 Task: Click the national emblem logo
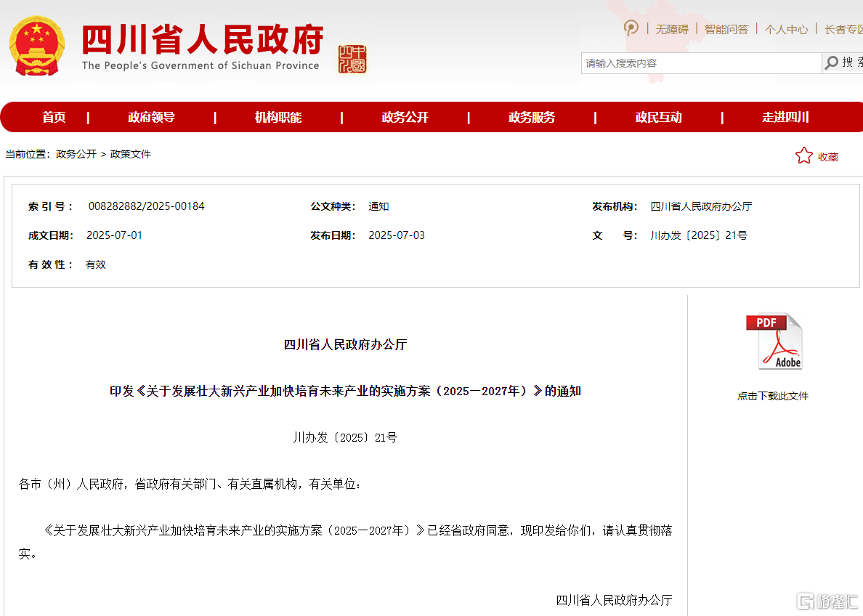[37, 46]
